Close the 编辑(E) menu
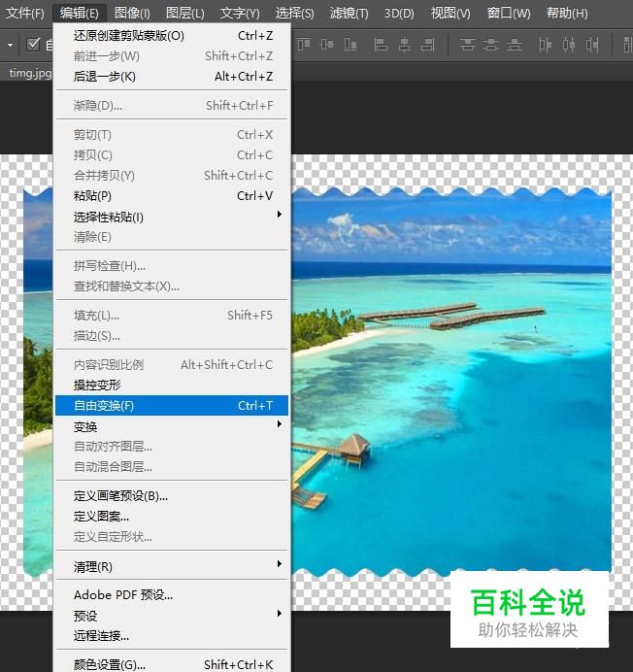 tap(80, 14)
